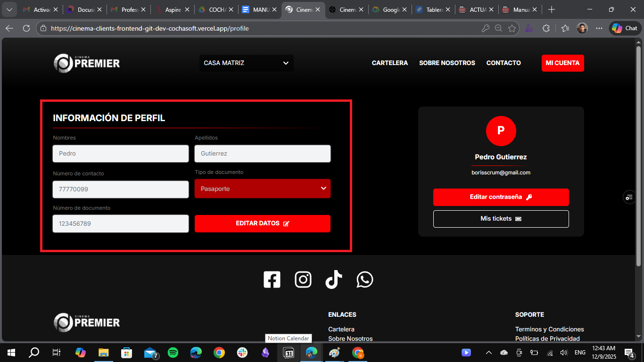
Task: Open the Instagram social icon
Action: pos(303,280)
